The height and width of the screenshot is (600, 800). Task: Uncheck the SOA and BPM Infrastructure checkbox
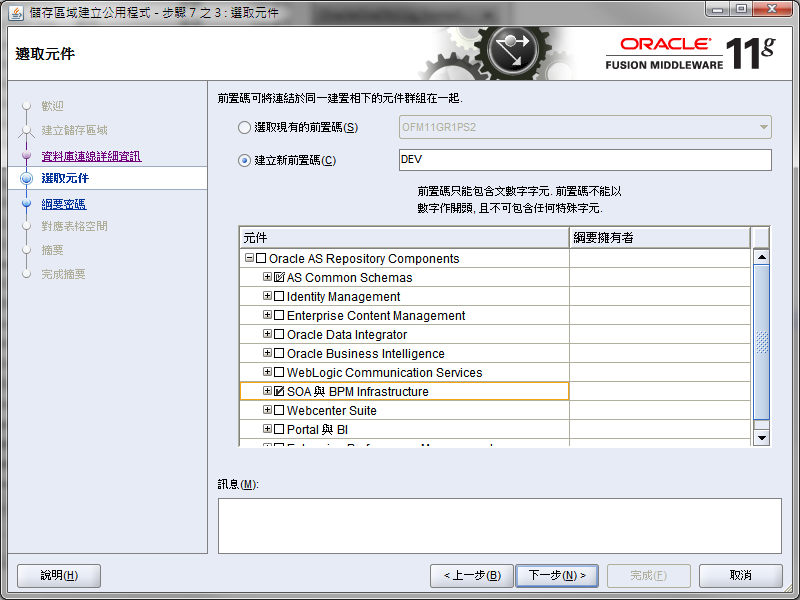tap(279, 391)
